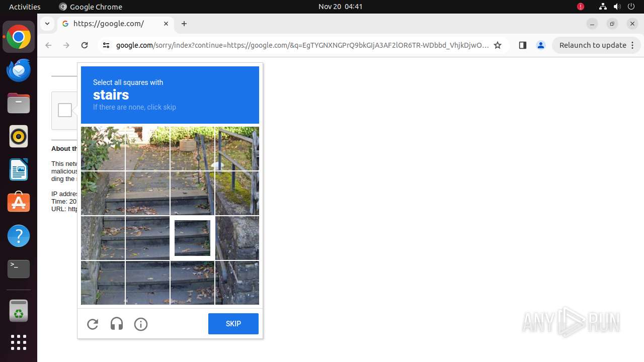Select the 'stairs' heading text
The height and width of the screenshot is (362, 644).
pos(111,95)
